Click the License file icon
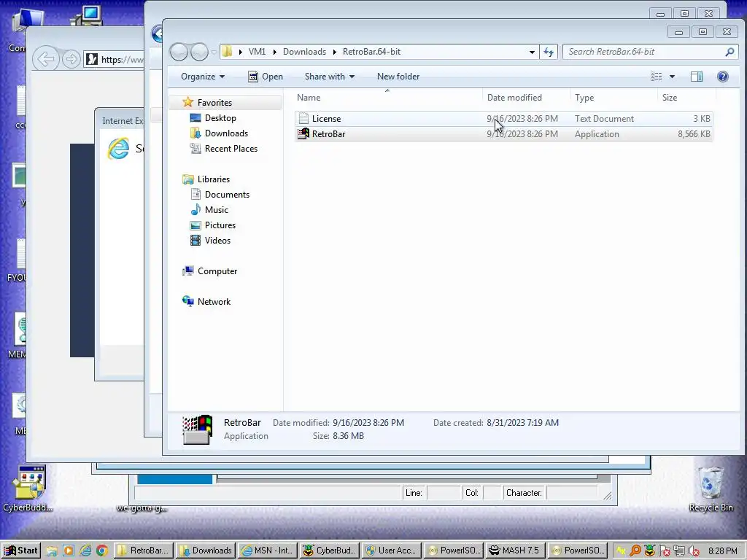The width and height of the screenshot is (747, 560). click(x=303, y=119)
